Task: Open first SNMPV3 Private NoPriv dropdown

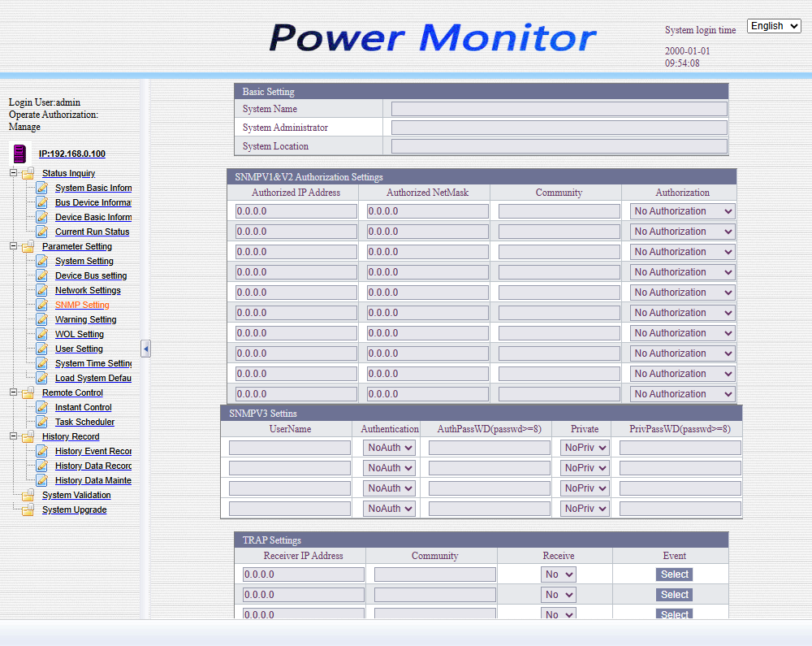Action: [585, 448]
